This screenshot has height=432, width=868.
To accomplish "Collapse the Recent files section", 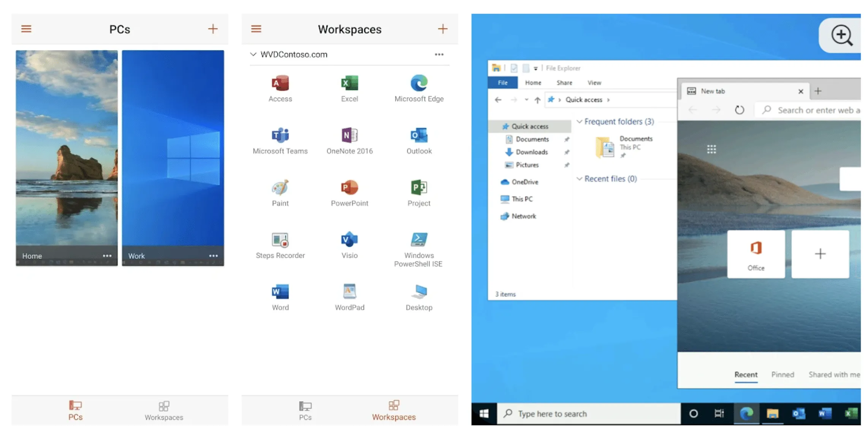I will [579, 179].
